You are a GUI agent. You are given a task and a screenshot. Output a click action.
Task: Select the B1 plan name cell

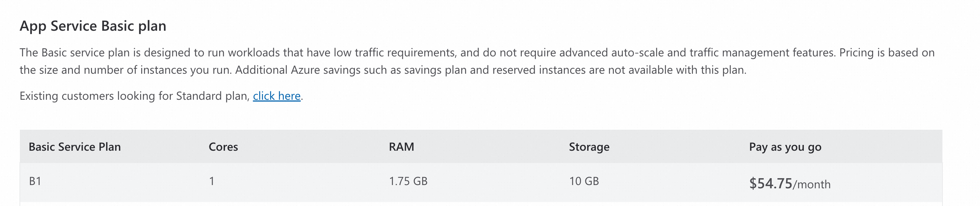pyautogui.click(x=35, y=181)
